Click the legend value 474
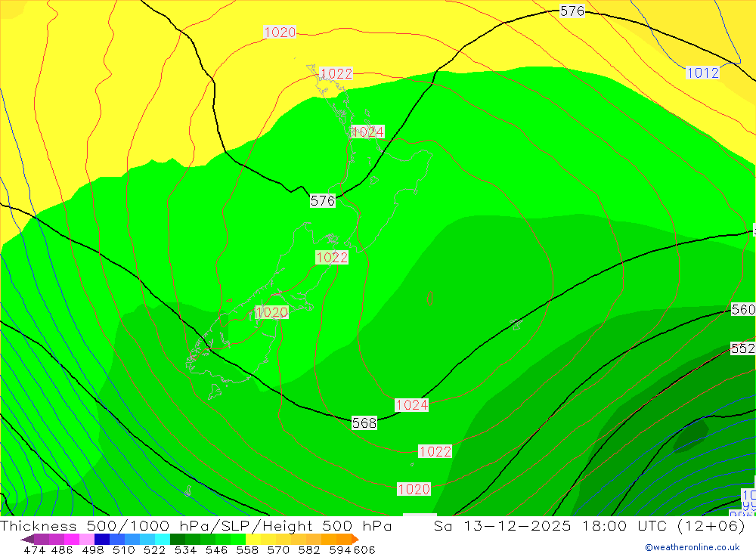Image resolution: width=756 pixels, height=554 pixels. pyautogui.click(x=34, y=549)
